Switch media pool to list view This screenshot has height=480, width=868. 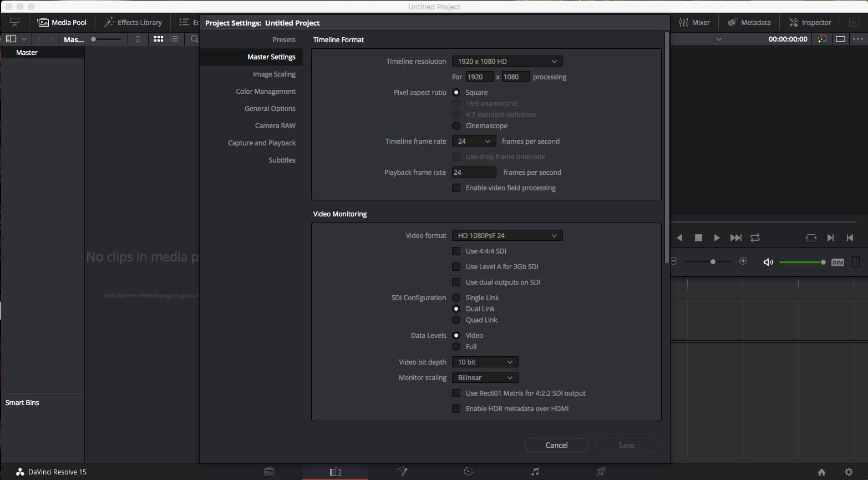click(174, 39)
